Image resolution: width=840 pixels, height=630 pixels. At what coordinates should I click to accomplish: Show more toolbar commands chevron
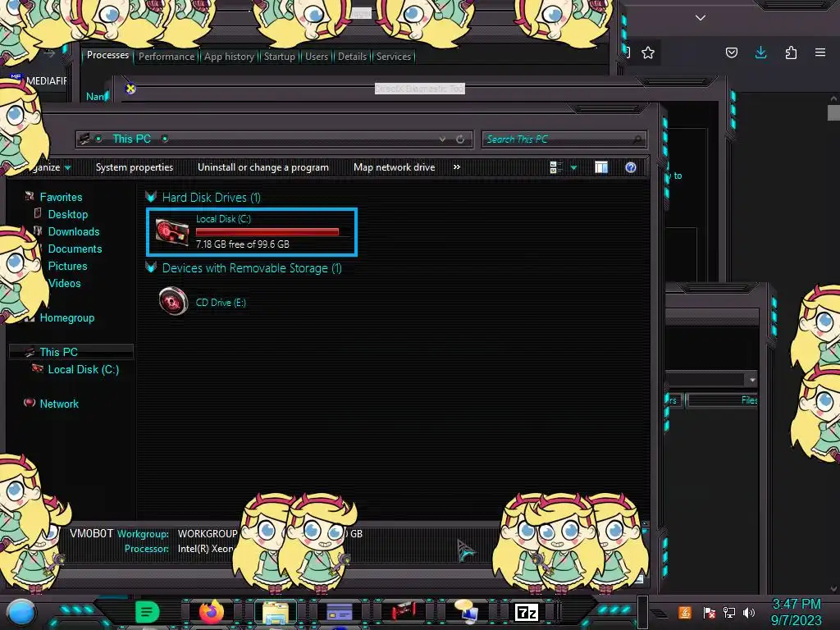(x=456, y=167)
